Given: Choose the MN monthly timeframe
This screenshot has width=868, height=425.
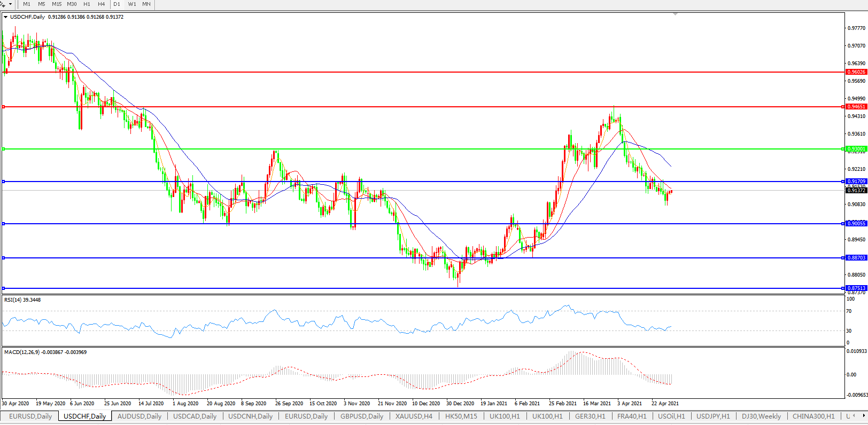Looking at the screenshot, I should click(146, 4).
